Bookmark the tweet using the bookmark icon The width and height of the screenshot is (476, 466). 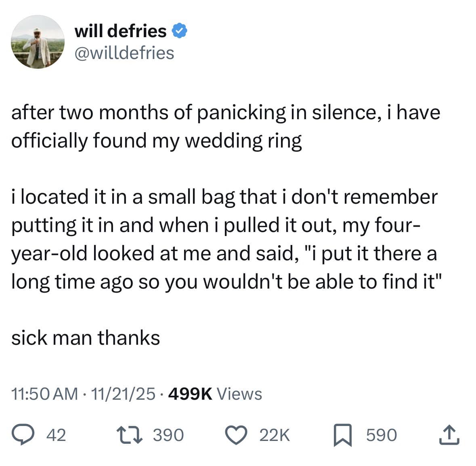[343, 435]
